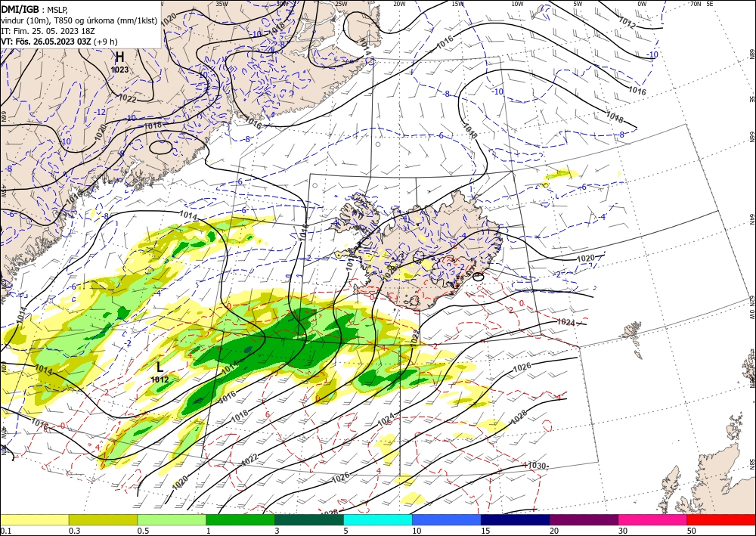Click the 'IT: Fim. 25. 05. 2023 18Z' line
The height and width of the screenshot is (536, 756).
pos(48,31)
